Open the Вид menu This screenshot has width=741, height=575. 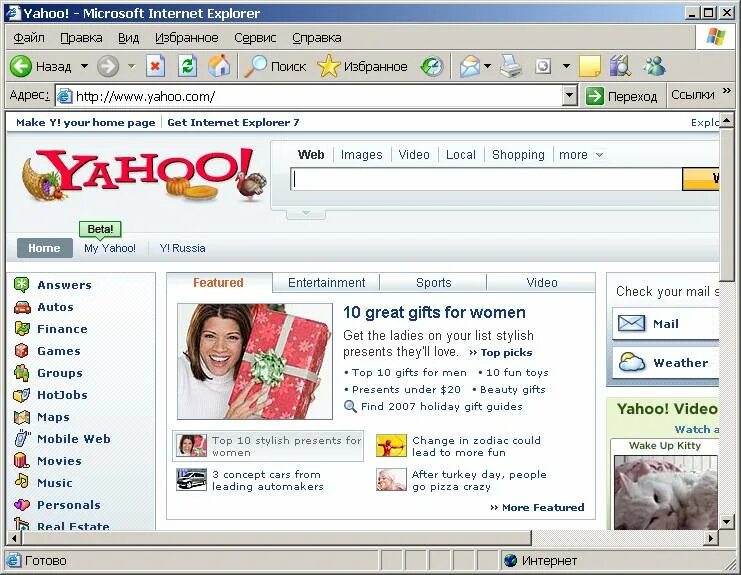129,38
